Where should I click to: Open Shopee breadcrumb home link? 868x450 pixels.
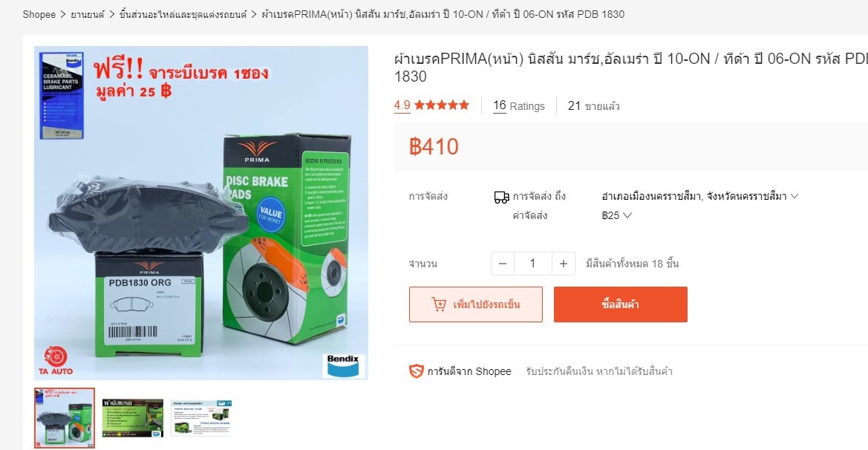39,14
